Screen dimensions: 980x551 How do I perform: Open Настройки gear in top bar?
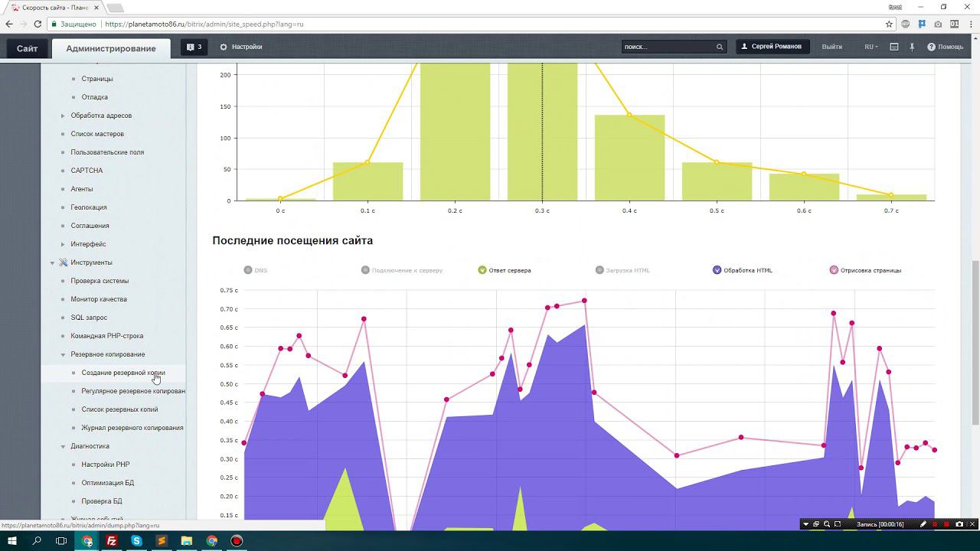pyautogui.click(x=224, y=47)
